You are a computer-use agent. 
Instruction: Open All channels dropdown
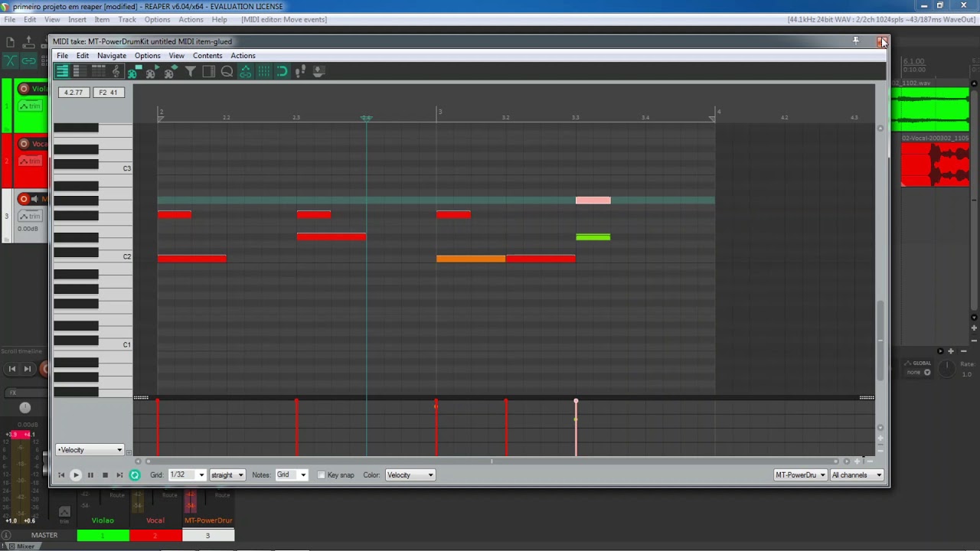tap(857, 475)
